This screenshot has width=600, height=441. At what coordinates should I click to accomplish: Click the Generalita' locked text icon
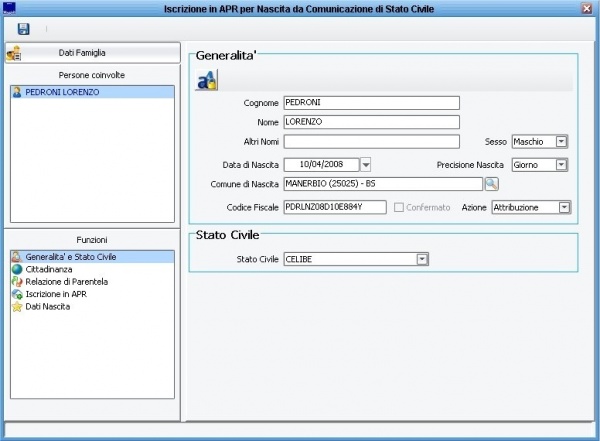[207, 80]
